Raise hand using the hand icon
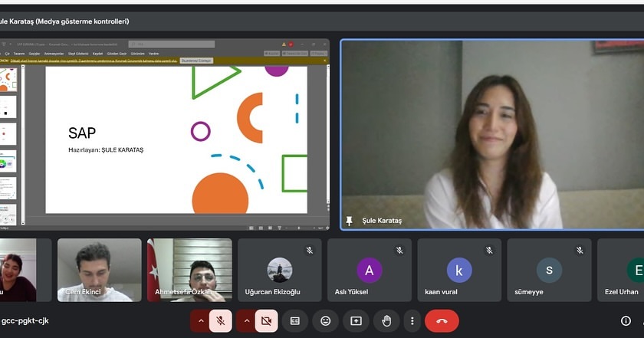Viewport: 644px width, 338px height. coord(386,320)
